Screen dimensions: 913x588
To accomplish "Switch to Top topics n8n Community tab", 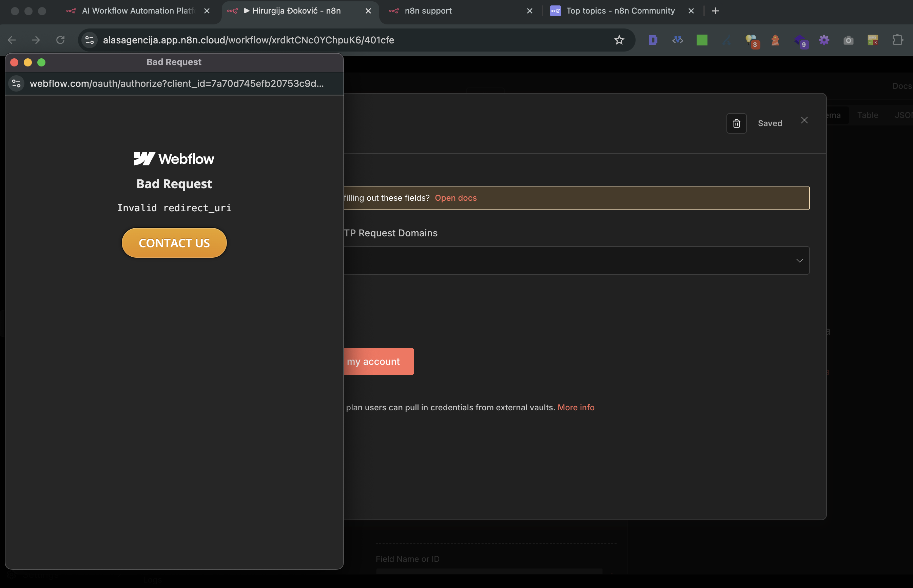I will tap(620, 11).
